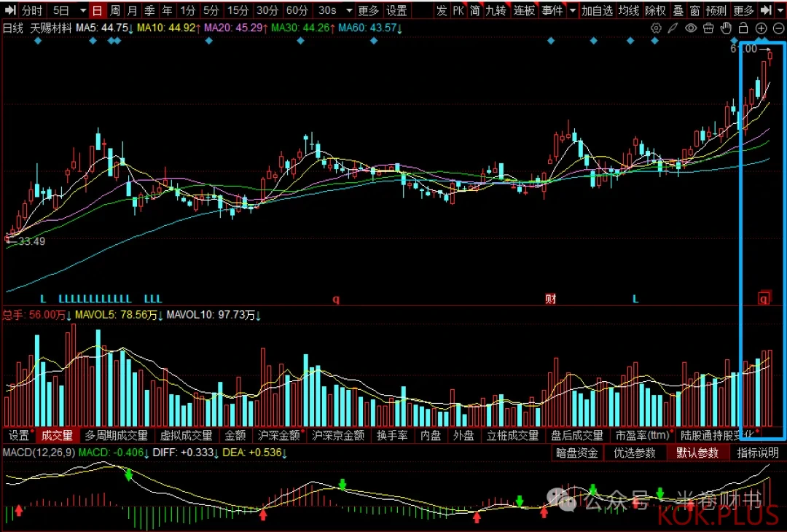
Task: Open the 除权 adjustment option
Action: tap(655, 10)
